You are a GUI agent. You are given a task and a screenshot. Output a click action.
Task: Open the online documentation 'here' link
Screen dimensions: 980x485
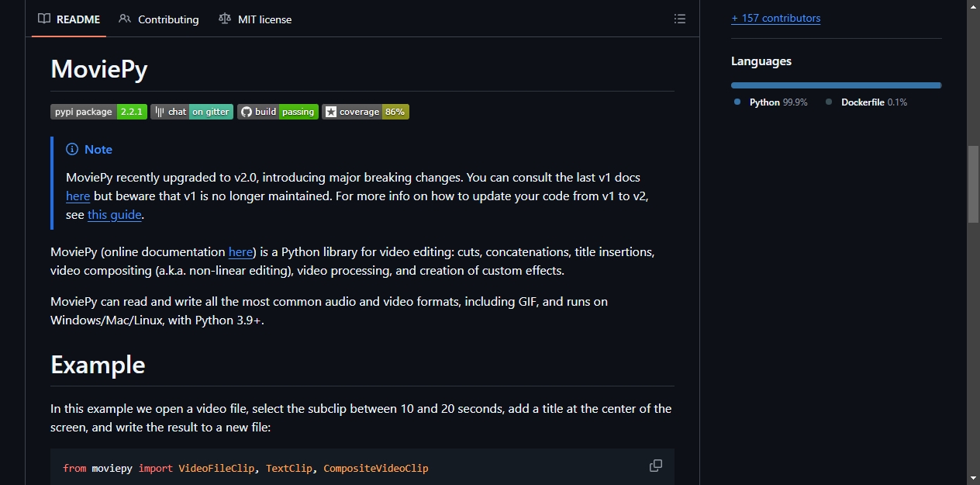[240, 252]
